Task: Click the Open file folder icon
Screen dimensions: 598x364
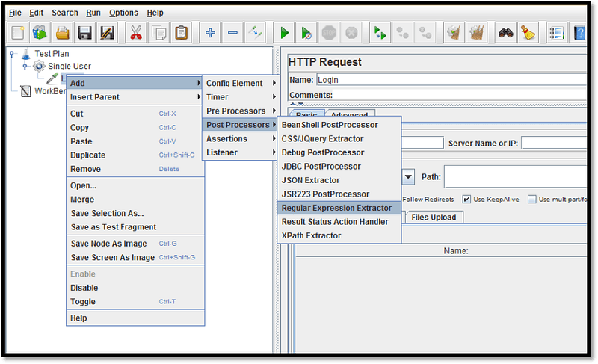Action: click(63, 33)
